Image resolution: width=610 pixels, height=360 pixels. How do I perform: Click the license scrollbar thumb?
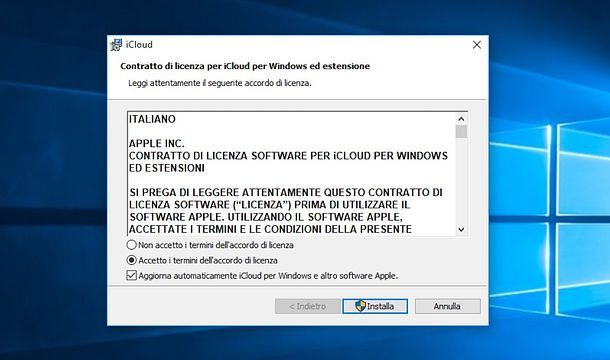461,131
